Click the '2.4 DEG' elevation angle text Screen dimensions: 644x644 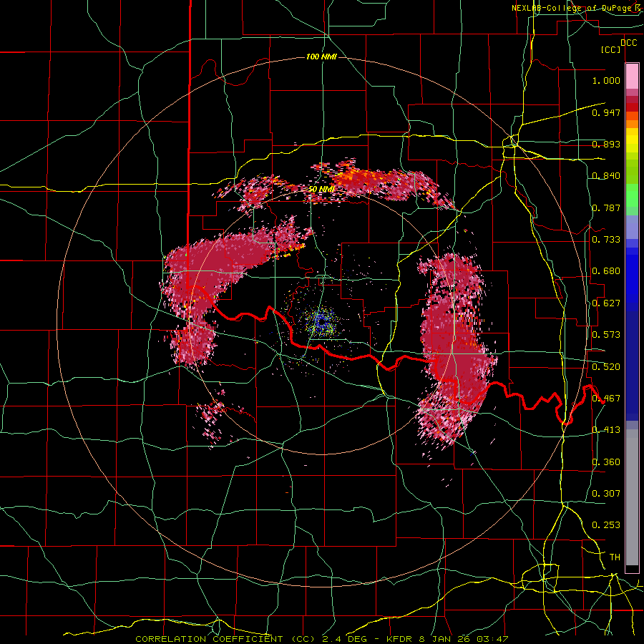344,639
